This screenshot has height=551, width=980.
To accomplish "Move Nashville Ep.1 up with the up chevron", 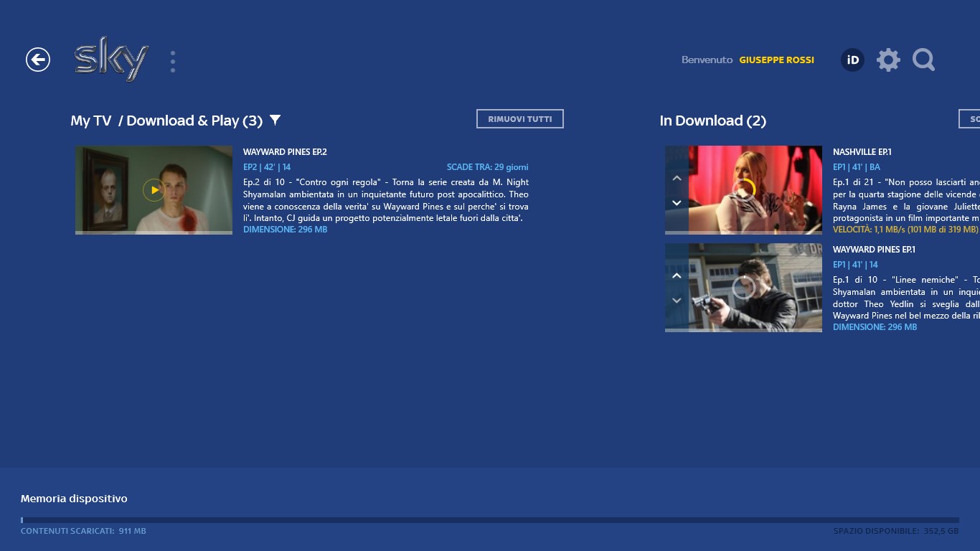I will coord(675,178).
